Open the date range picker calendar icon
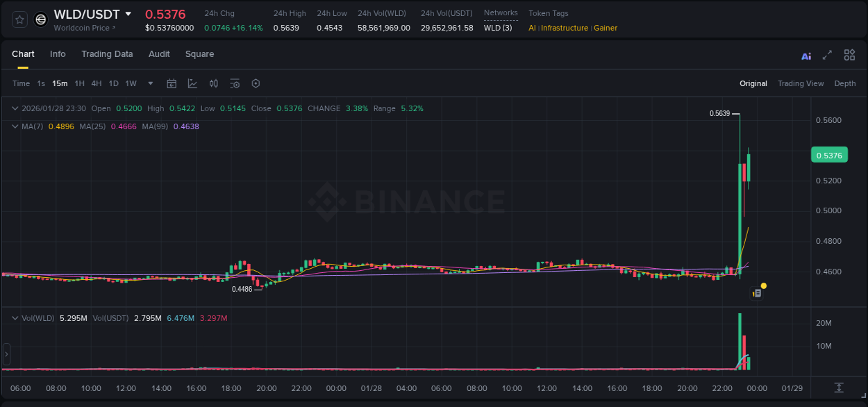This screenshot has width=868, height=407. coord(172,83)
